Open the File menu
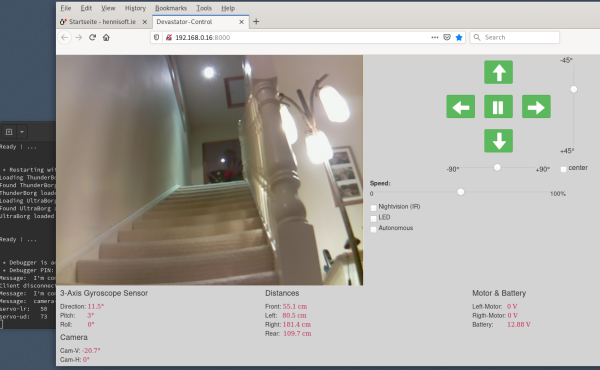This screenshot has width=600, height=370. (x=66, y=8)
